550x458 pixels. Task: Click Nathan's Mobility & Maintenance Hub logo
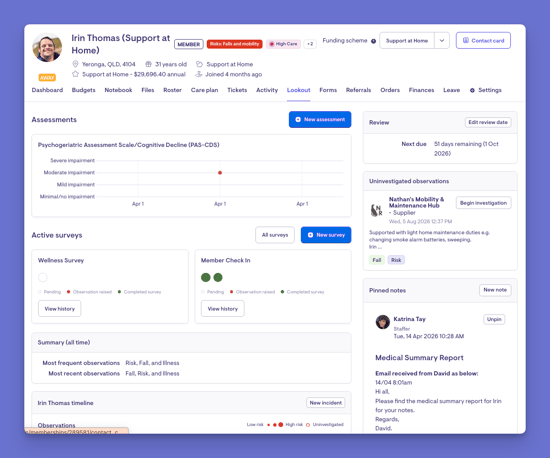[x=377, y=210]
